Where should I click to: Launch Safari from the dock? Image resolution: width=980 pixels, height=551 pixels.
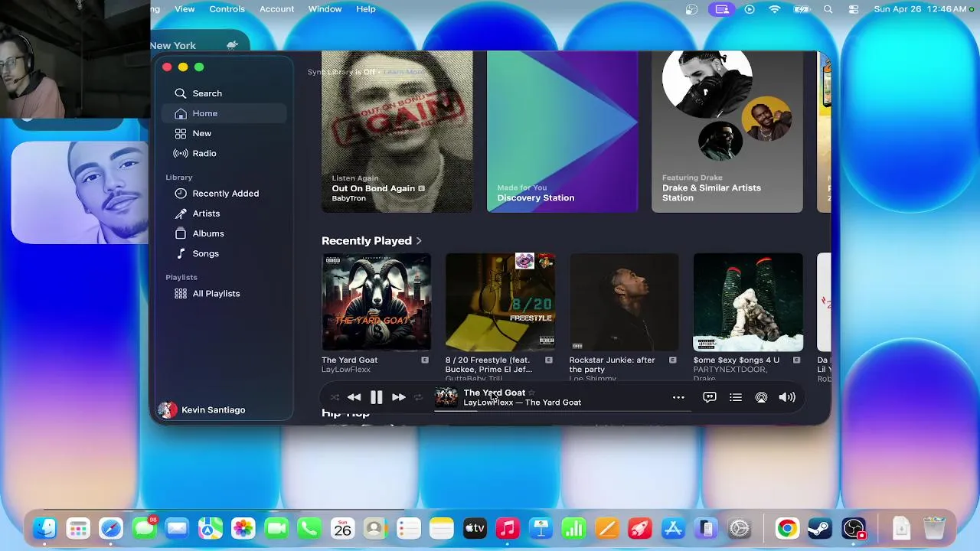coord(111,529)
